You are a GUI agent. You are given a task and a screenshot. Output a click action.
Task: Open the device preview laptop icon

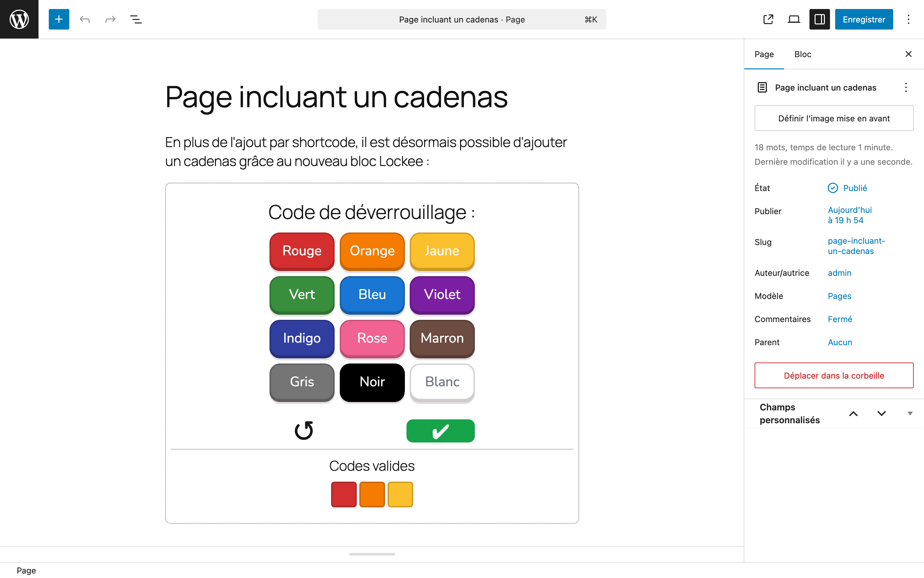[x=794, y=19]
